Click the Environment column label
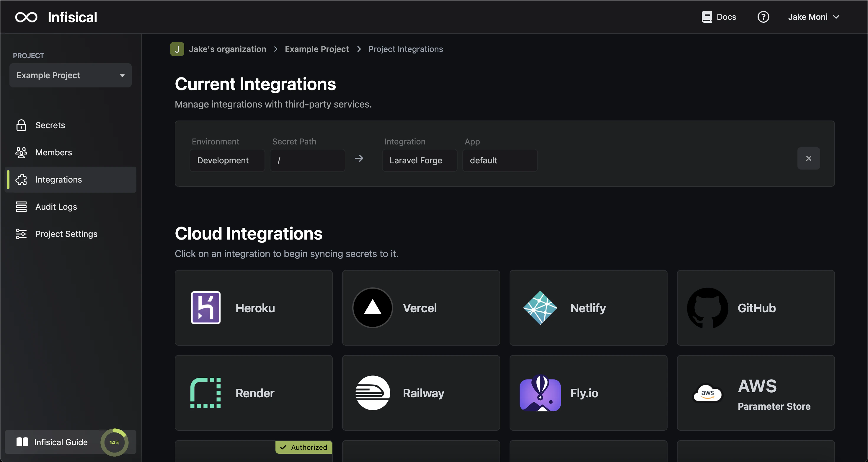This screenshot has width=868, height=462. coord(215,141)
